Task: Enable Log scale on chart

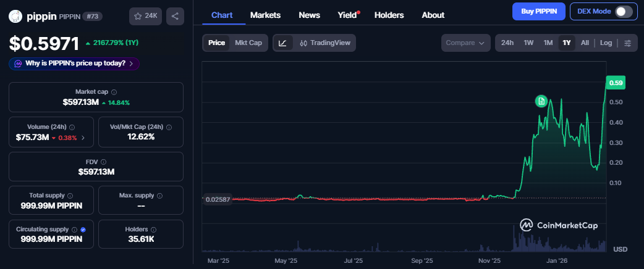Action: point(606,43)
